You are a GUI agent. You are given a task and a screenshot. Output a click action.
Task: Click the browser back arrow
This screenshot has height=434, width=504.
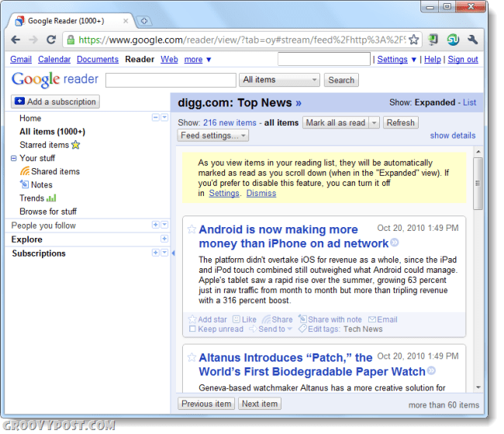[x=16, y=40]
